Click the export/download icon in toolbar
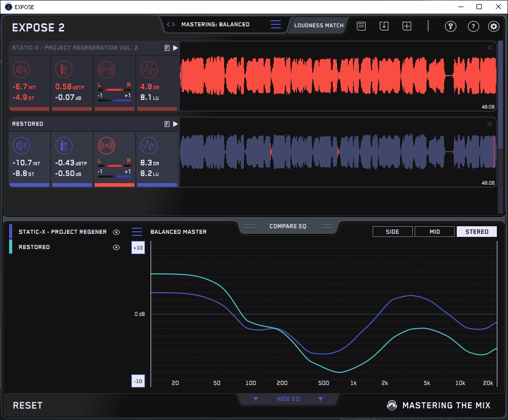The image size is (508, 420). [x=384, y=26]
